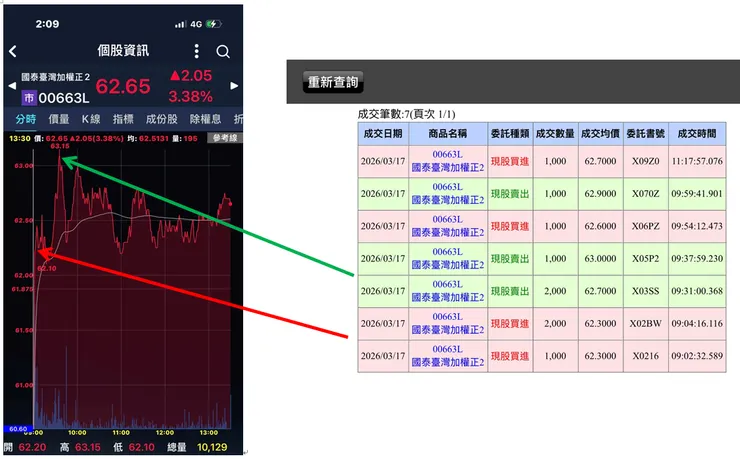
Task: Click trade time 11:17:57.076
Action: pos(697,161)
